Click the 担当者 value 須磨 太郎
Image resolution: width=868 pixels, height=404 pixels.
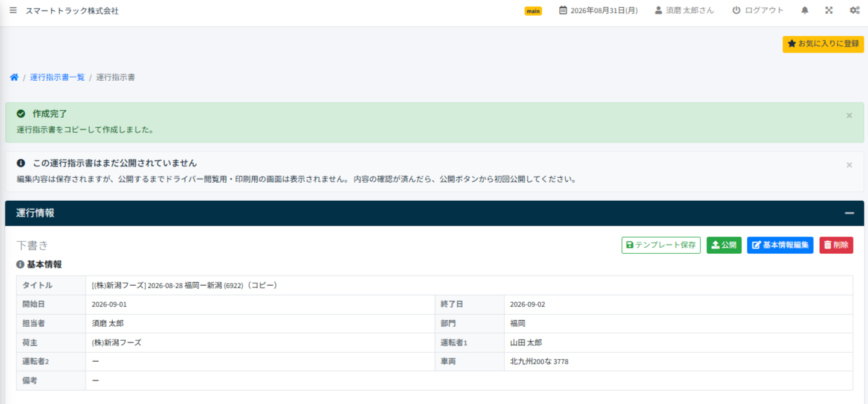[x=108, y=324]
